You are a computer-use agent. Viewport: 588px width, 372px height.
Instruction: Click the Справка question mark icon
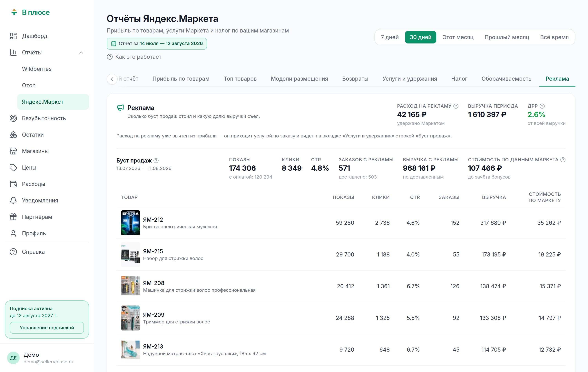coord(13,252)
